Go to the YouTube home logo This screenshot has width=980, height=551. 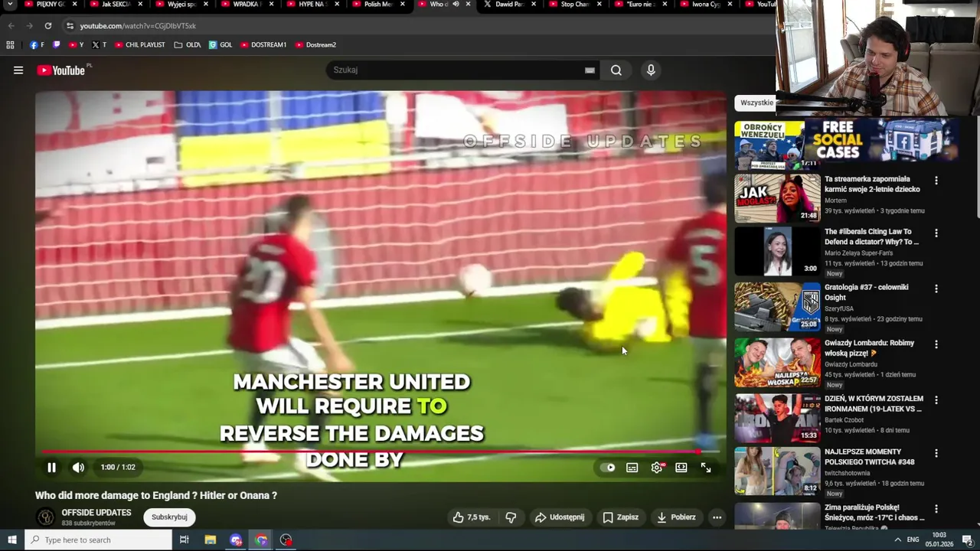click(x=63, y=70)
